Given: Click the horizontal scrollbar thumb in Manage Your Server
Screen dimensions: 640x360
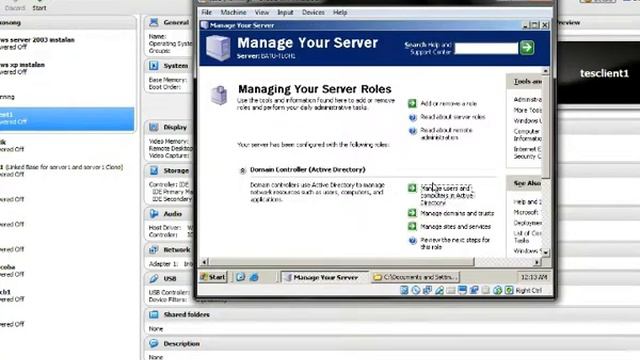Looking at the screenshot, I should point(341,262).
